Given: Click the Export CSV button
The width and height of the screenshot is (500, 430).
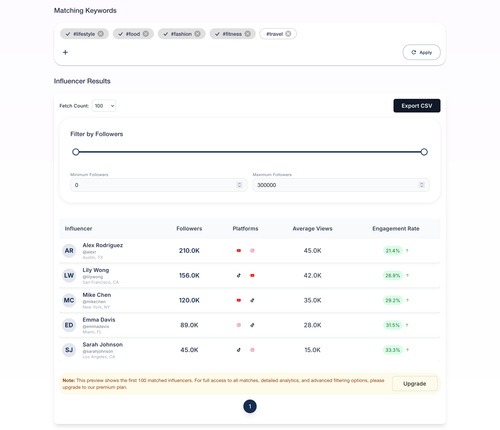Looking at the screenshot, I should [417, 106].
